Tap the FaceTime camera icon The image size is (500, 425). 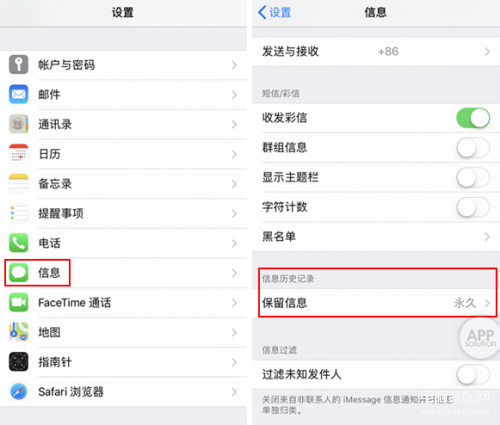click(18, 302)
